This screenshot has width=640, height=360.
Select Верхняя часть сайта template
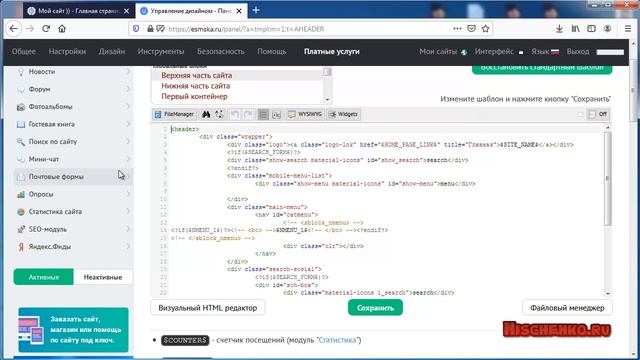click(197, 76)
